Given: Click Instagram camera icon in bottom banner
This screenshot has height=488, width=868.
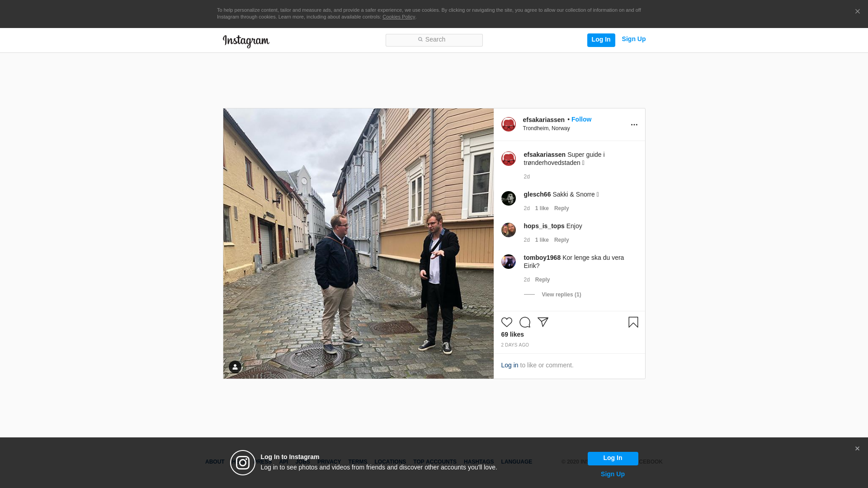Looking at the screenshot, I should (x=243, y=463).
